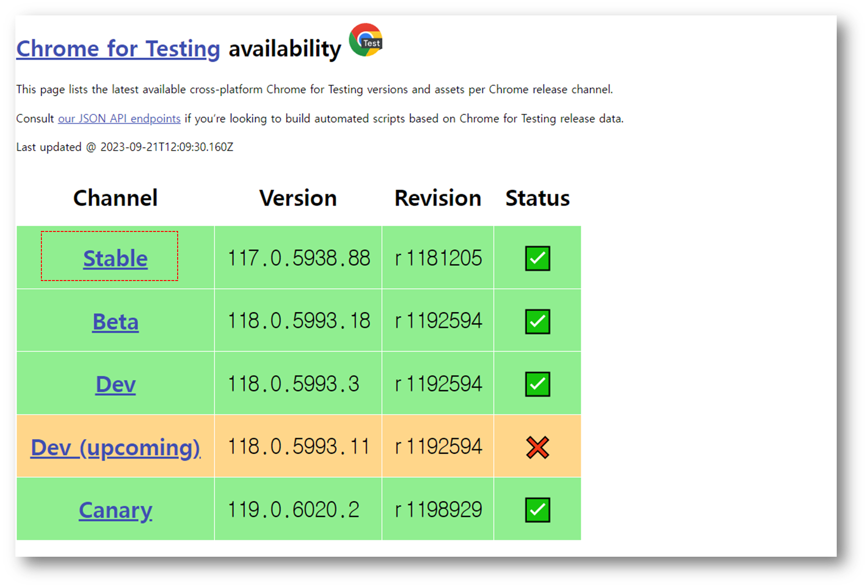Open the our JSON API endpoints link
The image size is (868, 588).
119,118
